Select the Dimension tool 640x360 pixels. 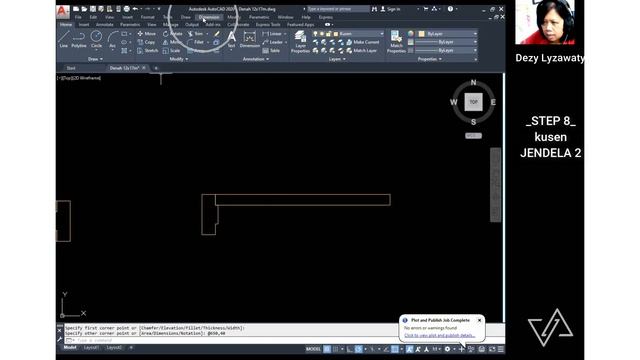(x=249, y=40)
